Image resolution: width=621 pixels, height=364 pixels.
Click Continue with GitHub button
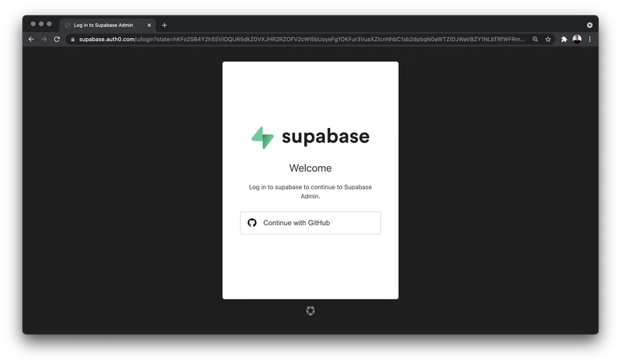310,223
